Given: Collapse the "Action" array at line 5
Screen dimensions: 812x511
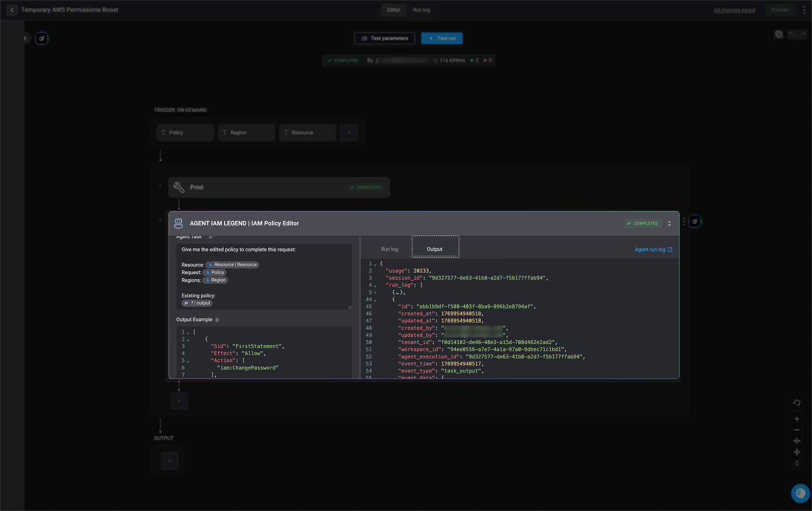Looking at the screenshot, I should coord(188,361).
